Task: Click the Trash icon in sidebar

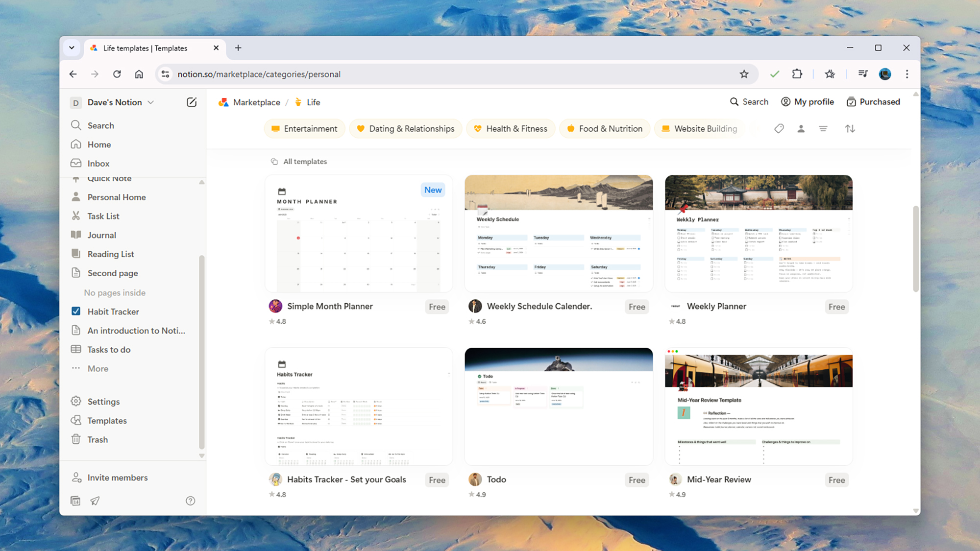Action: pos(76,439)
